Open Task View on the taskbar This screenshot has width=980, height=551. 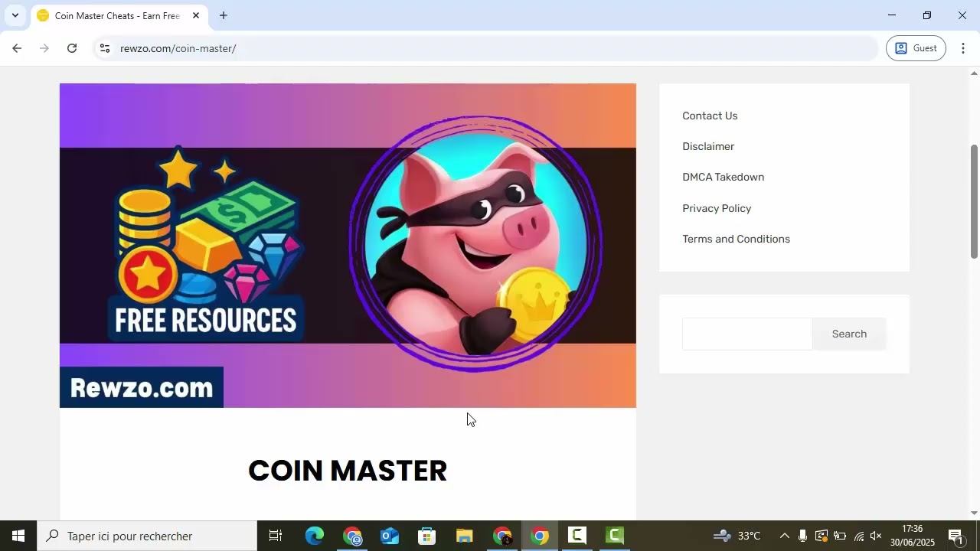click(x=276, y=536)
